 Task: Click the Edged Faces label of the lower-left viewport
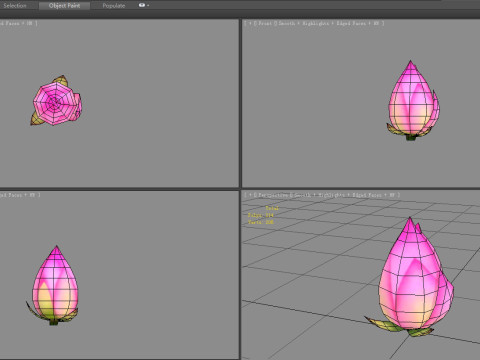point(11,195)
